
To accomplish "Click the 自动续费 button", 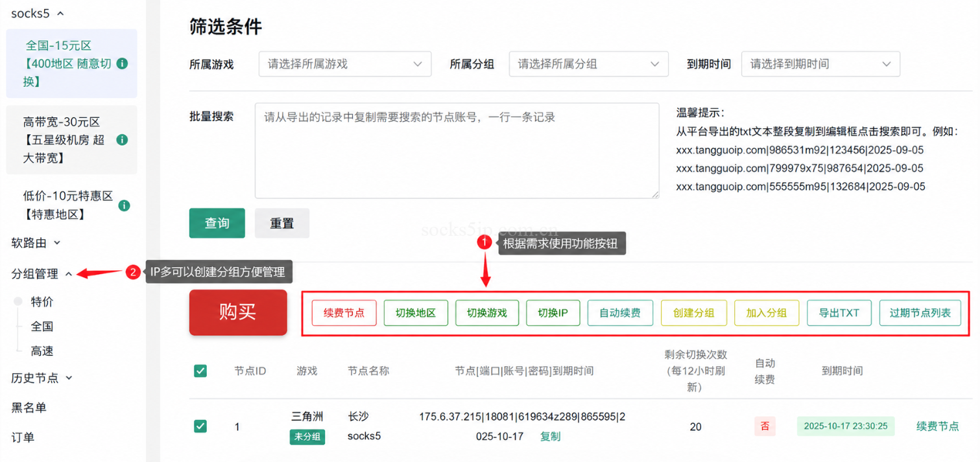I will (x=620, y=313).
